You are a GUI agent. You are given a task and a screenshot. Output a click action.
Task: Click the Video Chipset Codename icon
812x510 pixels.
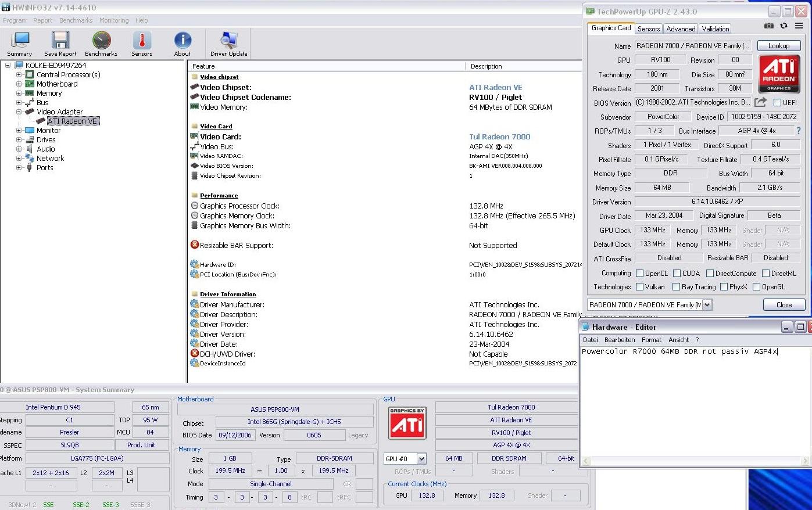tap(195, 97)
